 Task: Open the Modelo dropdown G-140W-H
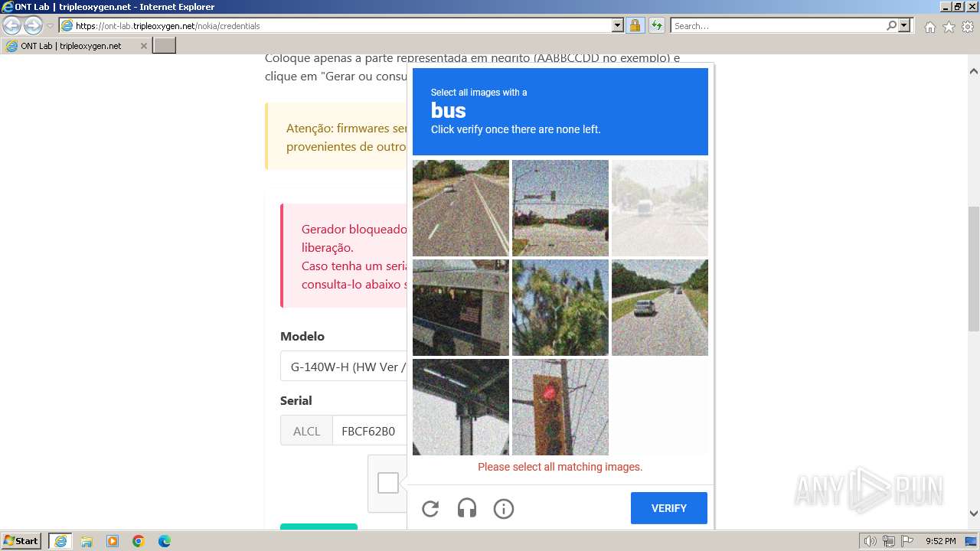pyautogui.click(x=344, y=367)
